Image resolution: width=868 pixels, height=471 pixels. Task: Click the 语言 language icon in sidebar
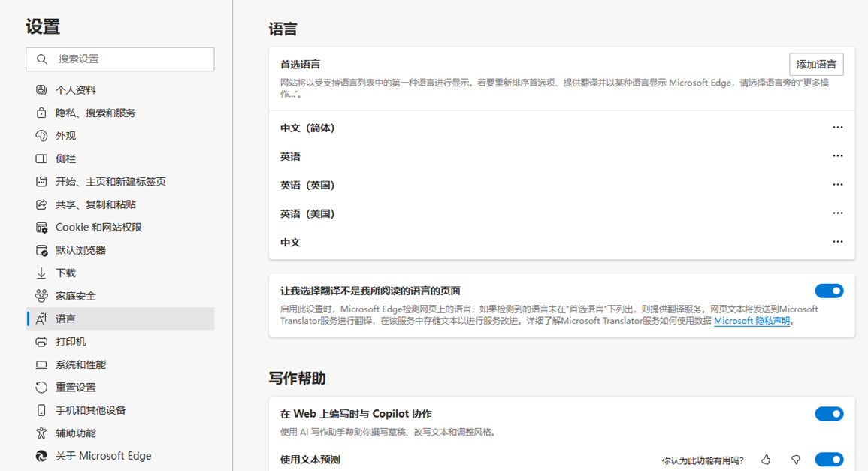[41, 319]
